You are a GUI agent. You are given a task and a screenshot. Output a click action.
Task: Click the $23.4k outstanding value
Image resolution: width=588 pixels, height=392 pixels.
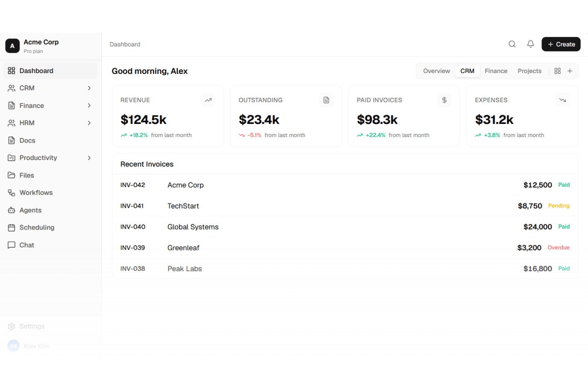(x=259, y=120)
